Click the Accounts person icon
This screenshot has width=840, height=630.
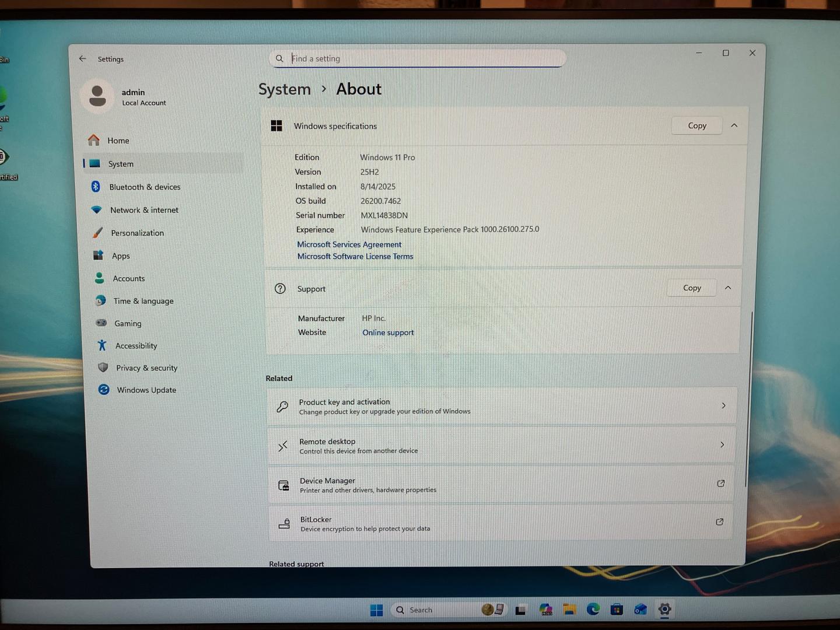100,278
